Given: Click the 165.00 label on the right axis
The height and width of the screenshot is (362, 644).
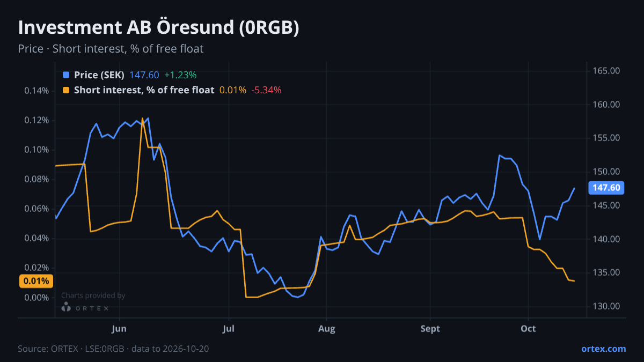Looking at the screenshot, I should click(606, 71).
